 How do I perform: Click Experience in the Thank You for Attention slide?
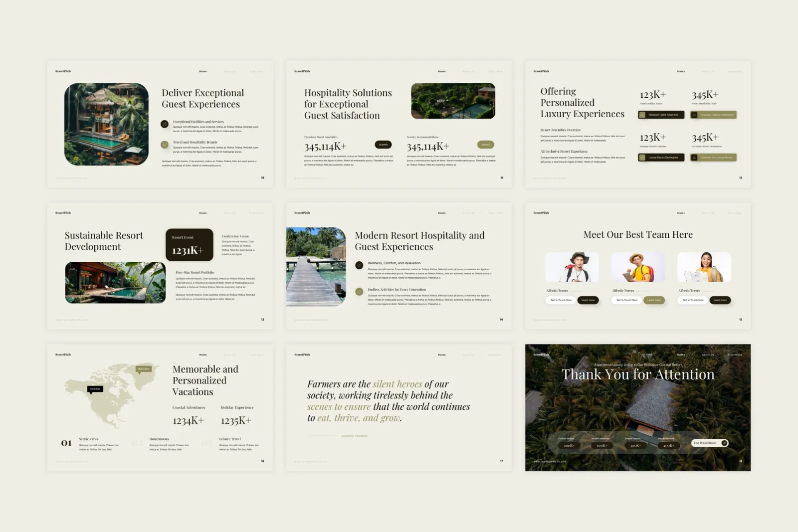point(735,355)
